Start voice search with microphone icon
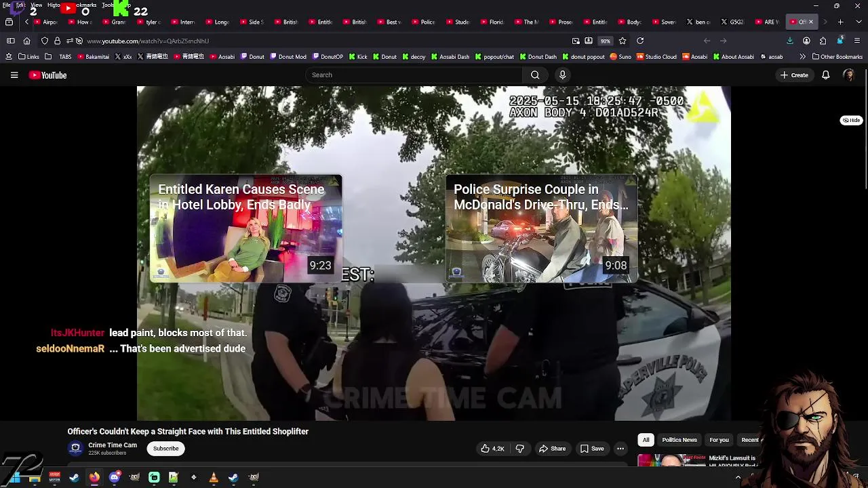 coord(562,75)
